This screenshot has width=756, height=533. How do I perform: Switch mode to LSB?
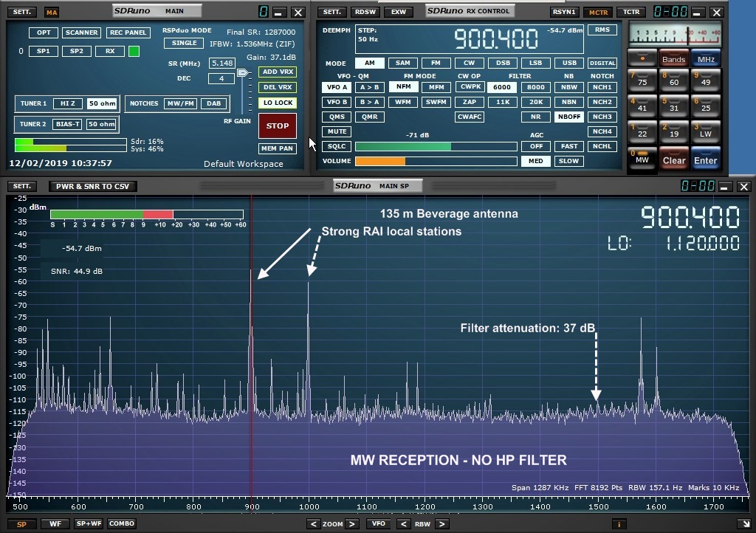(536, 63)
